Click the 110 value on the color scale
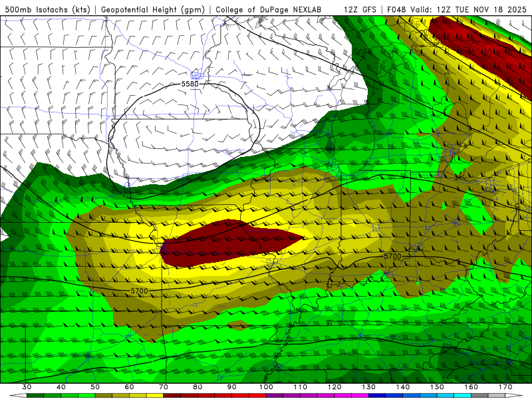532x399 pixels. (301, 387)
